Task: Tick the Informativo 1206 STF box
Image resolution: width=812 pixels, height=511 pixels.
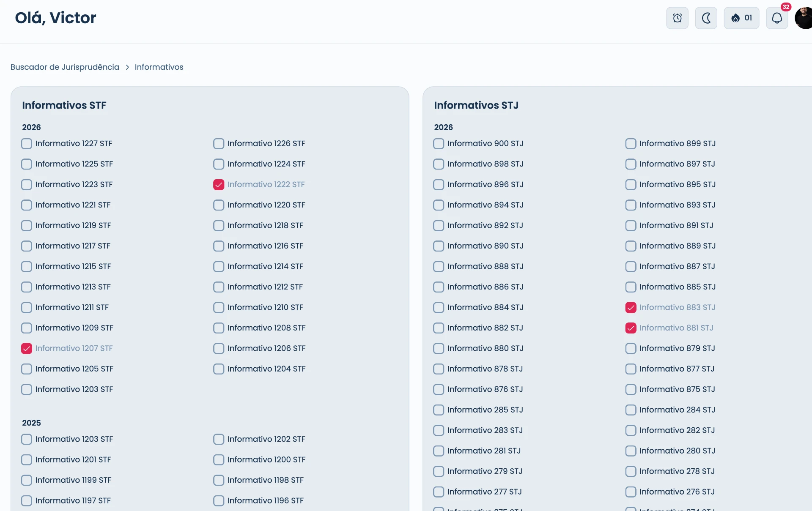Action: [219, 348]
